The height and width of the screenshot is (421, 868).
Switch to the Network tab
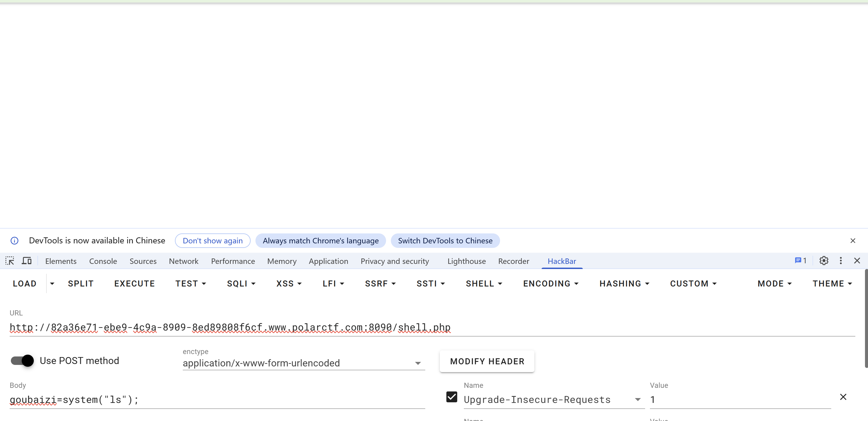point(183,261)
